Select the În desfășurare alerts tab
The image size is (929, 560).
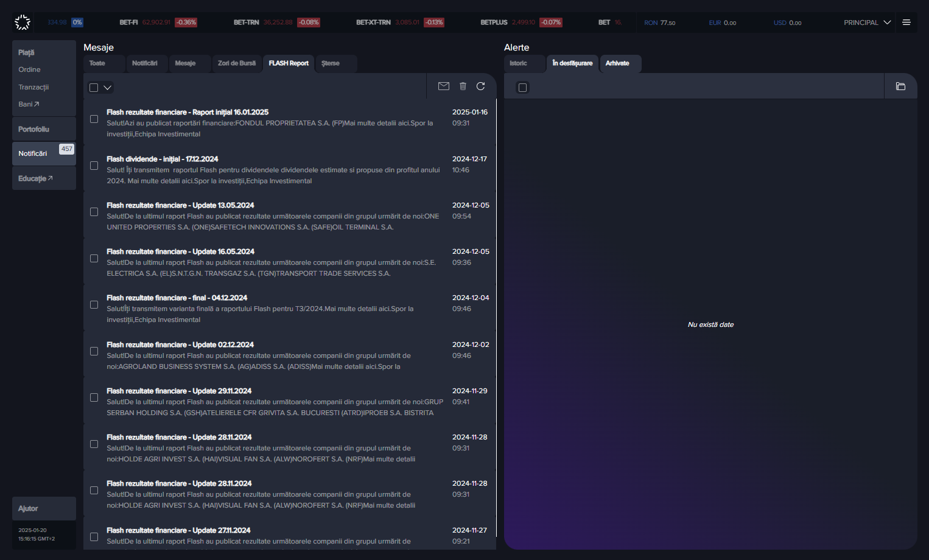(x=572, y=63)
